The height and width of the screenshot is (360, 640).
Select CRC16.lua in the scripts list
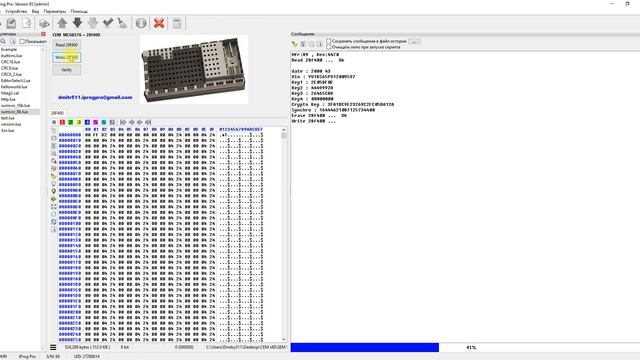10,62
